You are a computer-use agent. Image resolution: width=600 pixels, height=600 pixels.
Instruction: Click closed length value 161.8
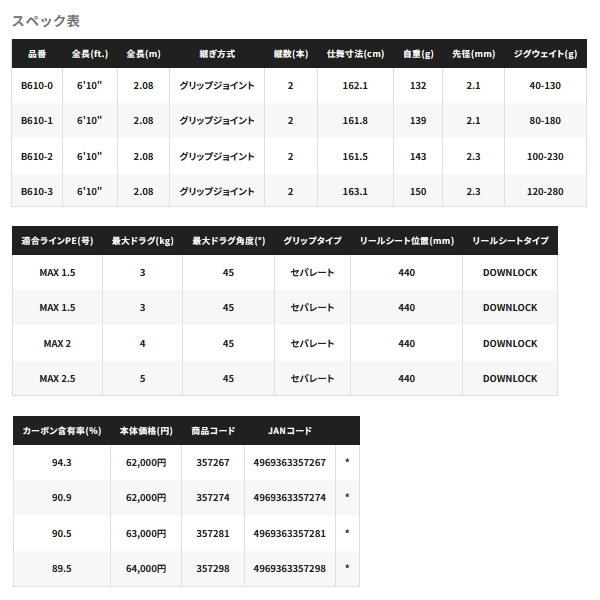pyautogui.click(x=355, y=121)
